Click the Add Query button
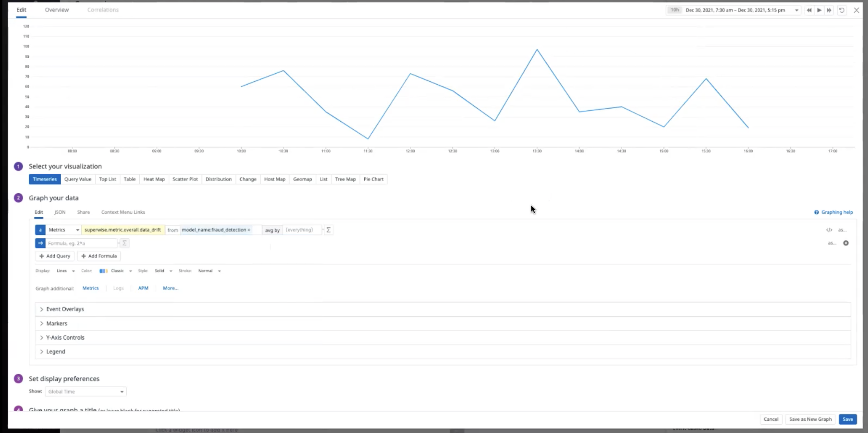The image size is (868, 433). [55, 256]
